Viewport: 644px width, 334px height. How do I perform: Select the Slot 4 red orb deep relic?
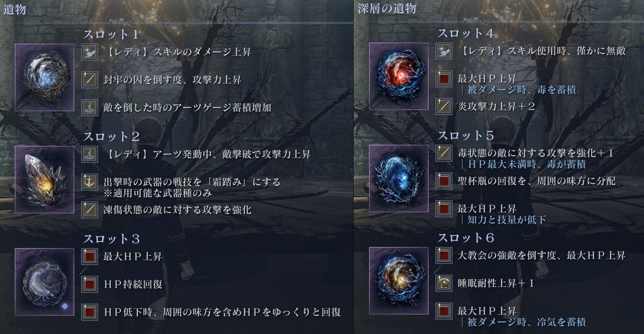[x=398, y=76]
